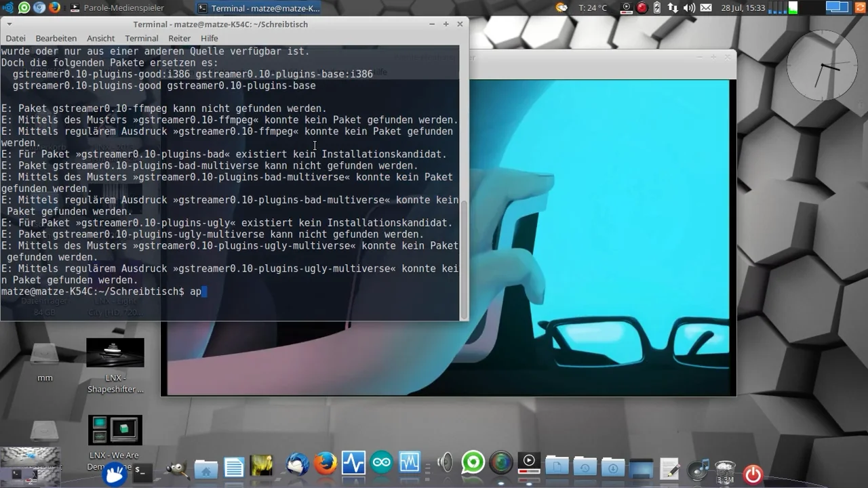Launch GIMP from the dock
The height and width of the screenshot is (488, 868).
[178, 468]
